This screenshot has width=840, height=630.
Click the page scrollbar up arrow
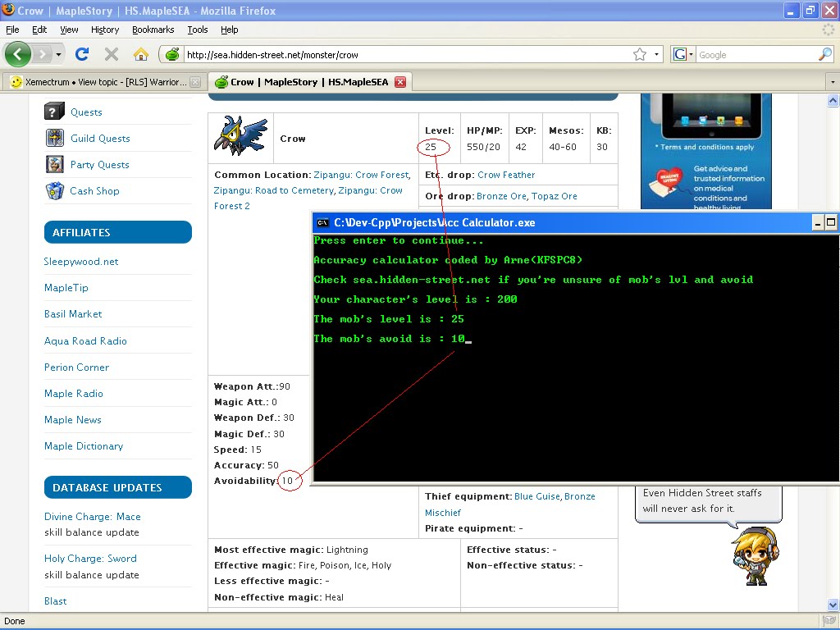(833, 100)
